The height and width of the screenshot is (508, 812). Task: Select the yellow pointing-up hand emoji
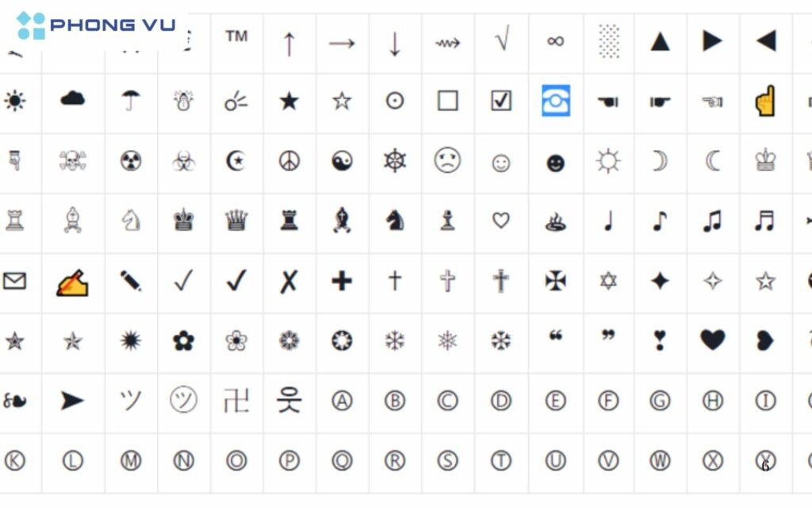[x=765, y=101]
